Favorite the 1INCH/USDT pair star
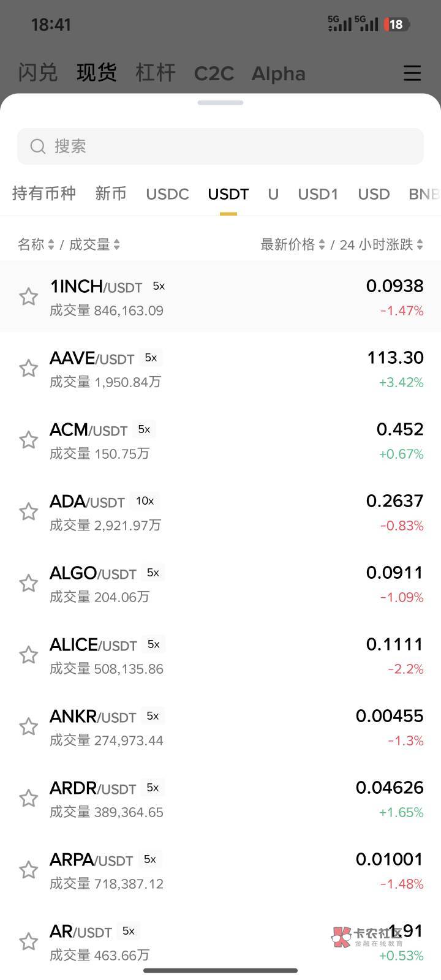441x980 pixels. 29,297
